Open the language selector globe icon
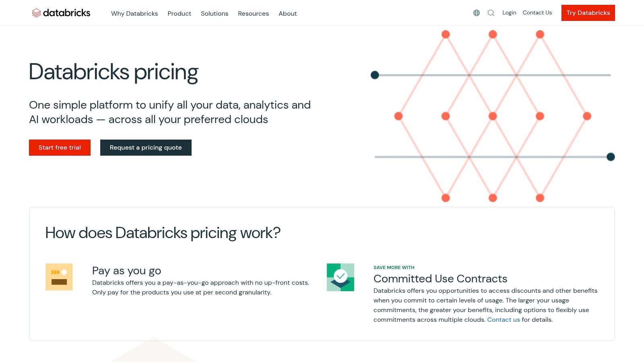Screen dimensions: 644x362 click(476, 12)
